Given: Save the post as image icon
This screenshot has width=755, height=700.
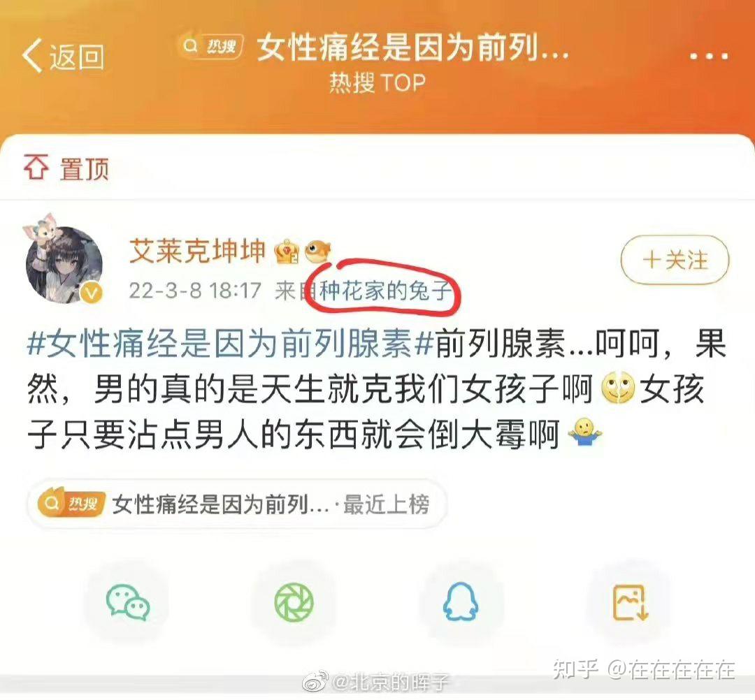Looking at the screenshot, I should click(631, 602).
